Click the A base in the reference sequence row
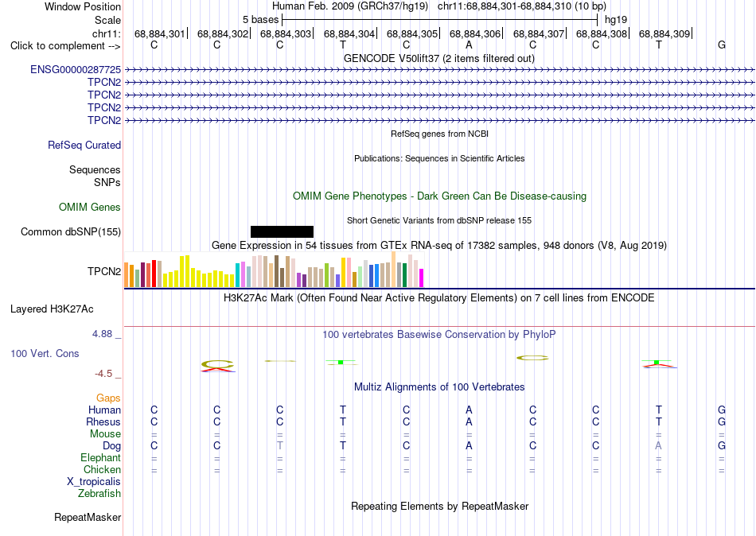 pyautogui.click(x=469, y=45)
